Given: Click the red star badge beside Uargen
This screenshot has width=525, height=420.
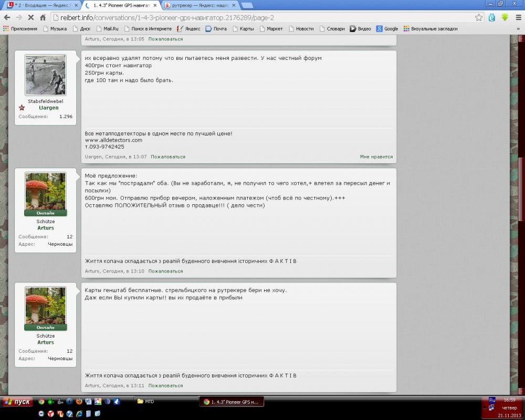Looking at the screenshot, I should pyautogui.click(x=22, y=108).
